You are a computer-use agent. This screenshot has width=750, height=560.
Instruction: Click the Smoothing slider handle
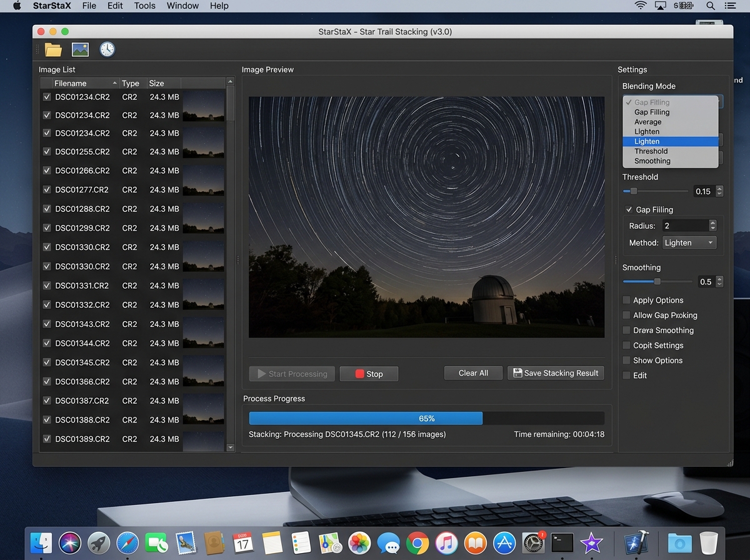click(x=657, y=282)
